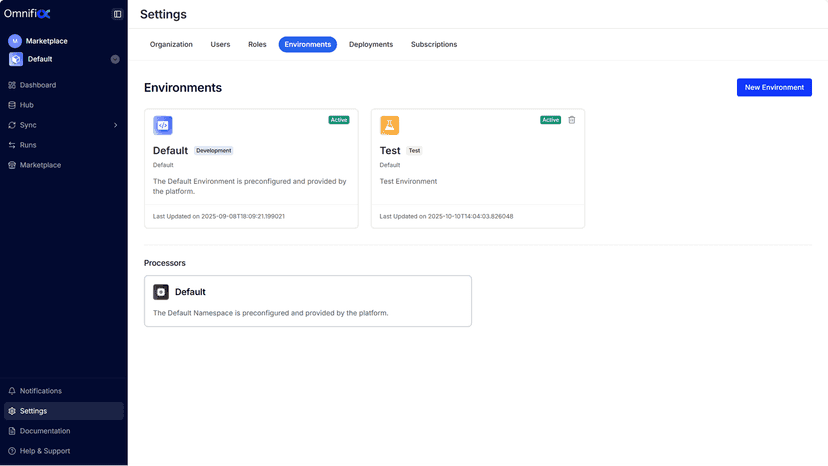Click the Marketplace organization name at sidebar top

click(x=46, y=41)
